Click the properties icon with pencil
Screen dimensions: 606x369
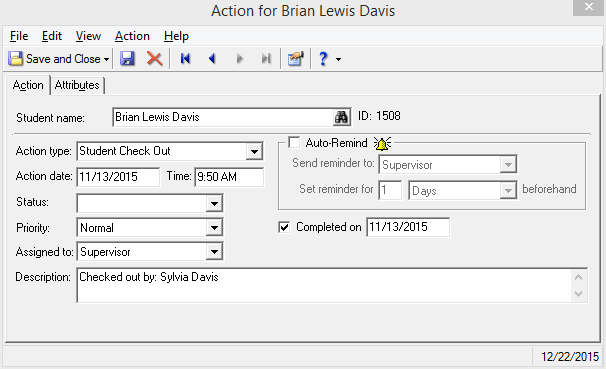[295, 59]
